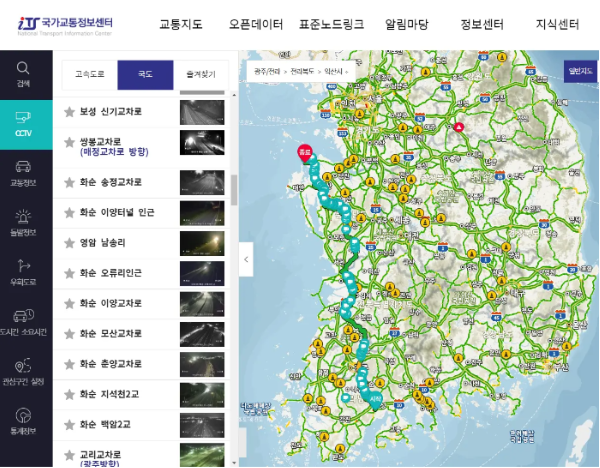Open the 전라북도 province dropdown in breadcrumb
This screenshot has height=468, width=600.
tap(302, 72)
